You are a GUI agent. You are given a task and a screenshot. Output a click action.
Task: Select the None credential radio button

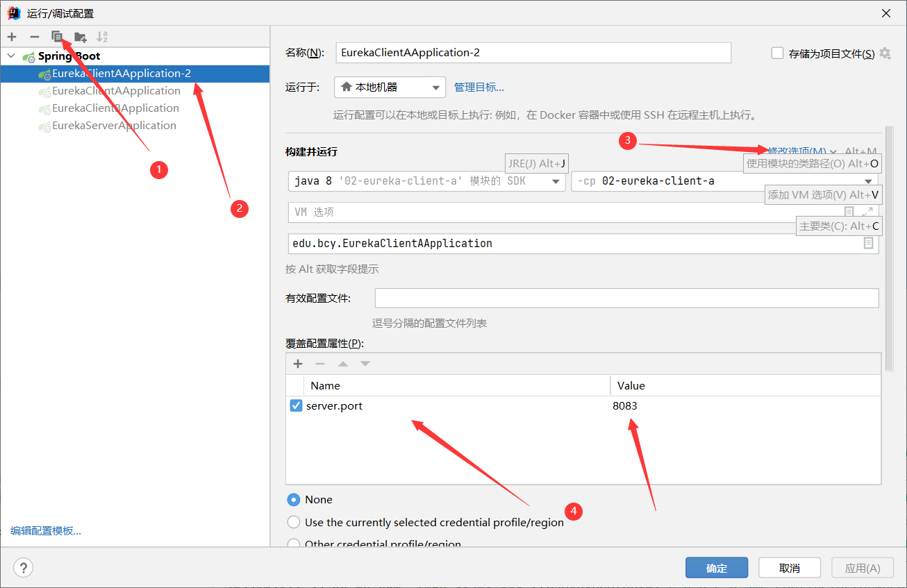(294, 500)
